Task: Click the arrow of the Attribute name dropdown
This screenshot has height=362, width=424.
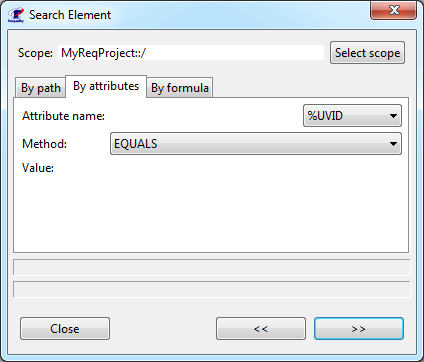Action: 393,116
